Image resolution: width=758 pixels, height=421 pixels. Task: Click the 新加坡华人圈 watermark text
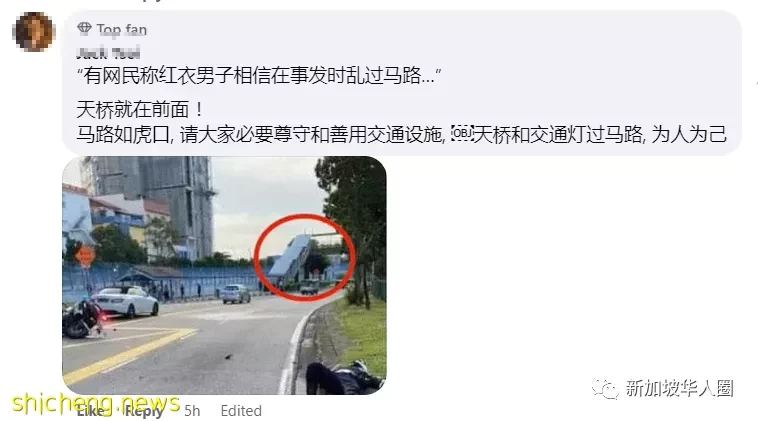(679, 388)
